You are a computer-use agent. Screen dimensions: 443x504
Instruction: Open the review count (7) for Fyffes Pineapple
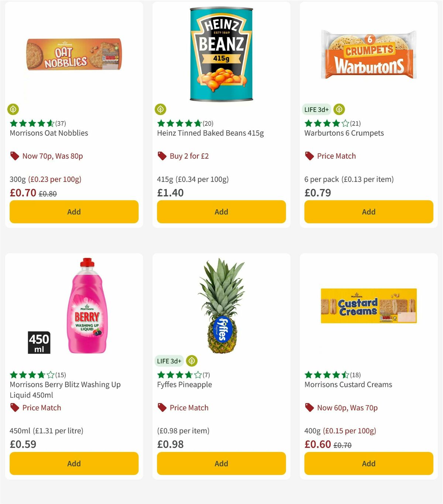[x=206, y=374]
